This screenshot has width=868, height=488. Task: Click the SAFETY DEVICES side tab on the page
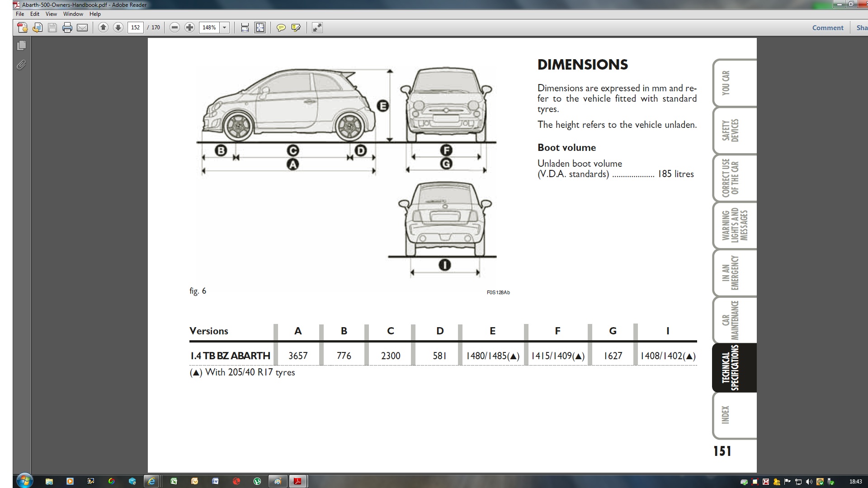tap(734, 130)
